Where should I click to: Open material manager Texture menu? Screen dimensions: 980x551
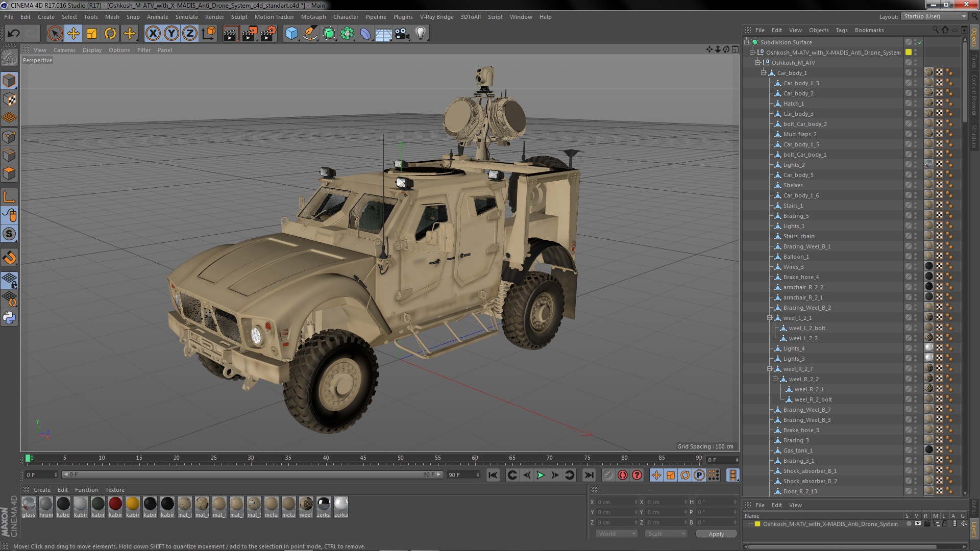(115, 490)
